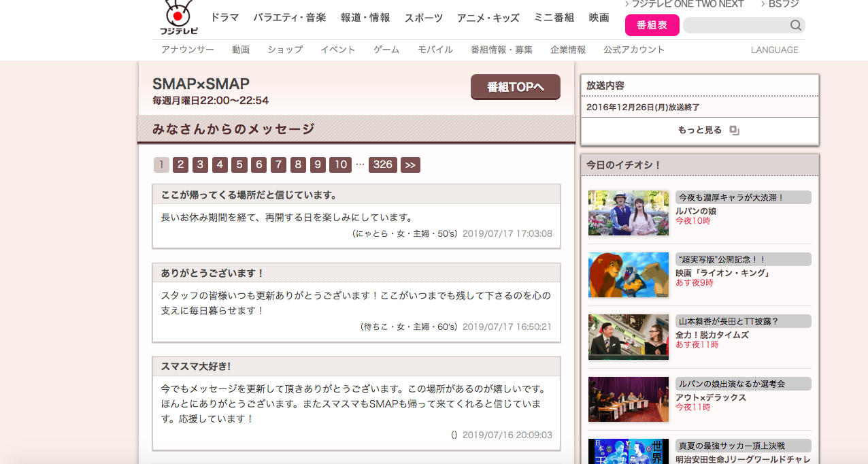The width and height of the screenshot is (868, 464).
Task: Open the アウト×デラックス thumbnail
Action: 628,399
